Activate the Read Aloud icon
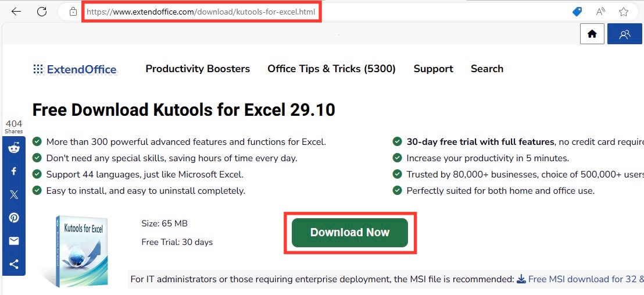The image size is (644, 295). point(600,12)
